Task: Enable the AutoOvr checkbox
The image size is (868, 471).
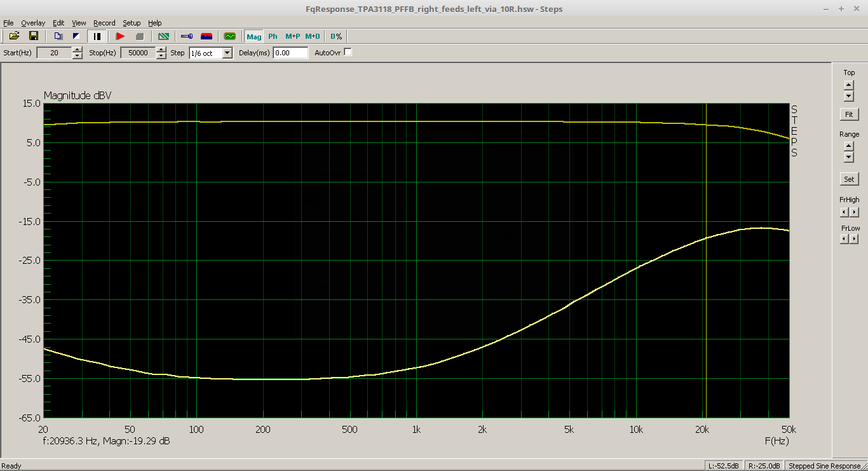Action: (x=348, y=52)
